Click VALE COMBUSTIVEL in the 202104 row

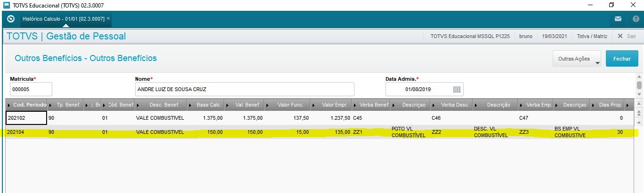tap(161, 132)
